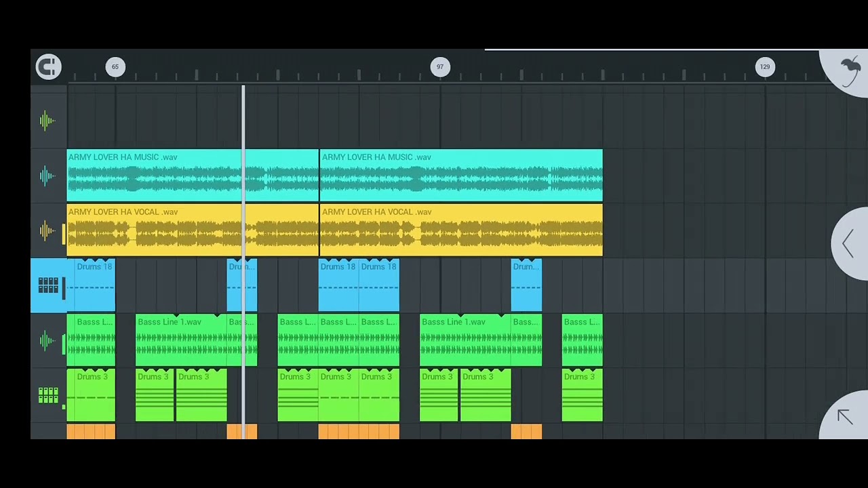Select the truncated "Dru..." blue clip under the playhead

click(242, 285)
